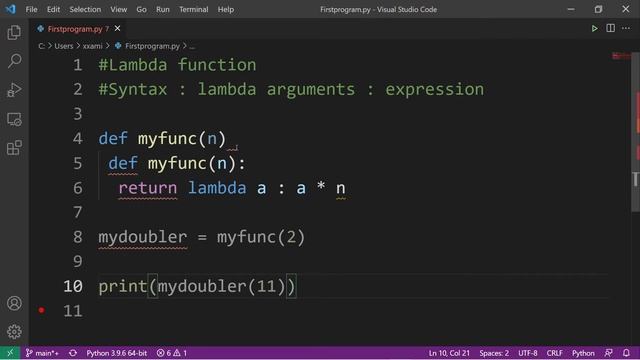Click 'return lambda a : a * n' line
Screen dimensions: 640x360
[x=232, y=188]
